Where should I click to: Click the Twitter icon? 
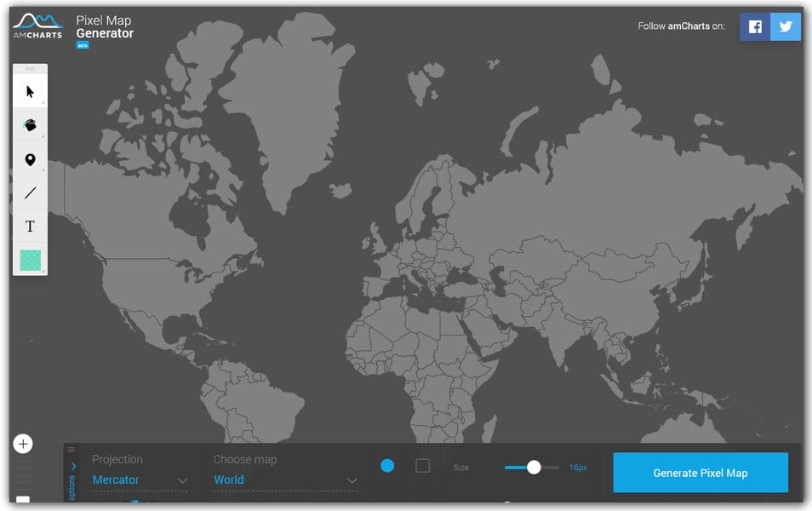pyautogui.click(x=786, y=26)
